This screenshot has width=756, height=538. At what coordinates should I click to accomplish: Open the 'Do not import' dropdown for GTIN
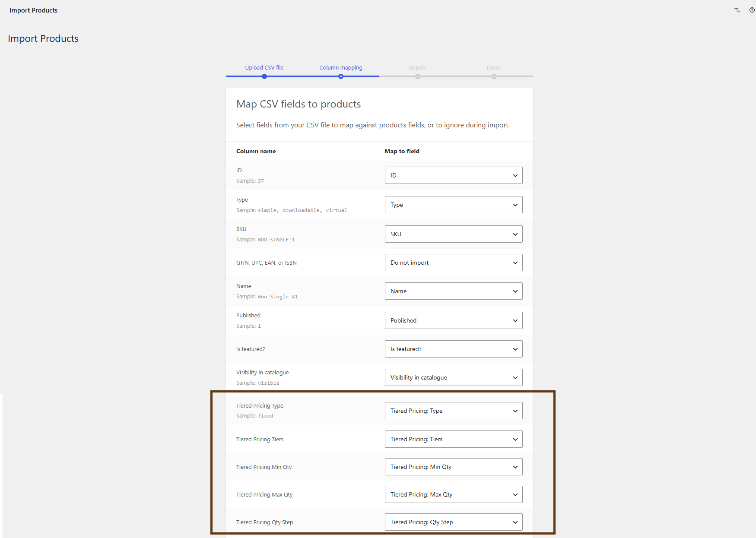[454, 263]
